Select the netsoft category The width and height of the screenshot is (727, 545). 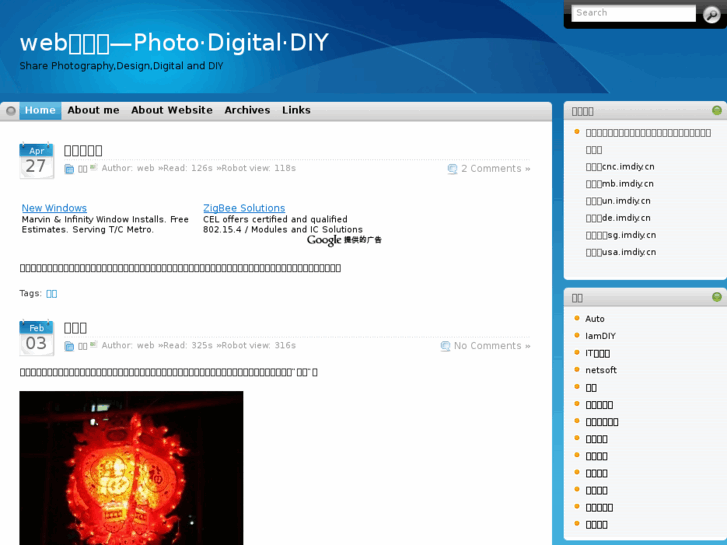pos(601,370)
